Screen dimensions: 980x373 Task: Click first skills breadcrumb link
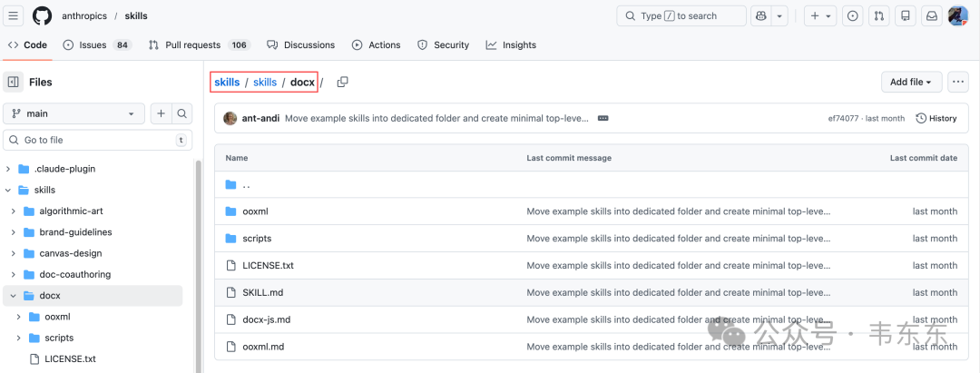[227, 82]
